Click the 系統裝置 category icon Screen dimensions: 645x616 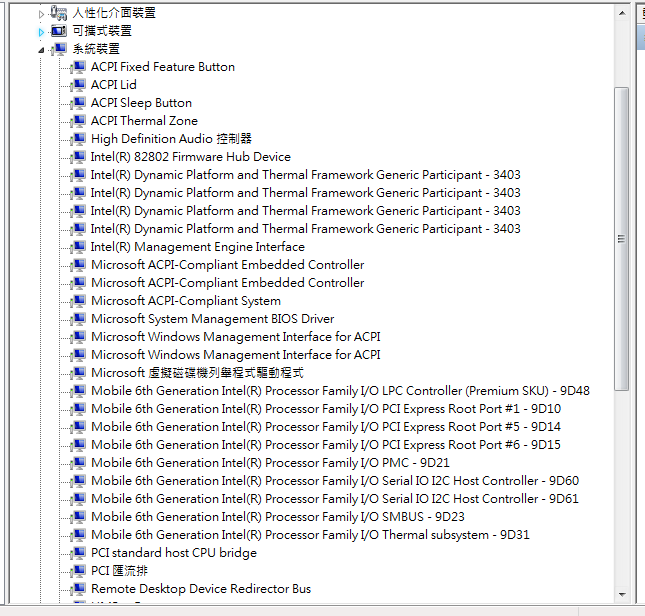(59, 49)
